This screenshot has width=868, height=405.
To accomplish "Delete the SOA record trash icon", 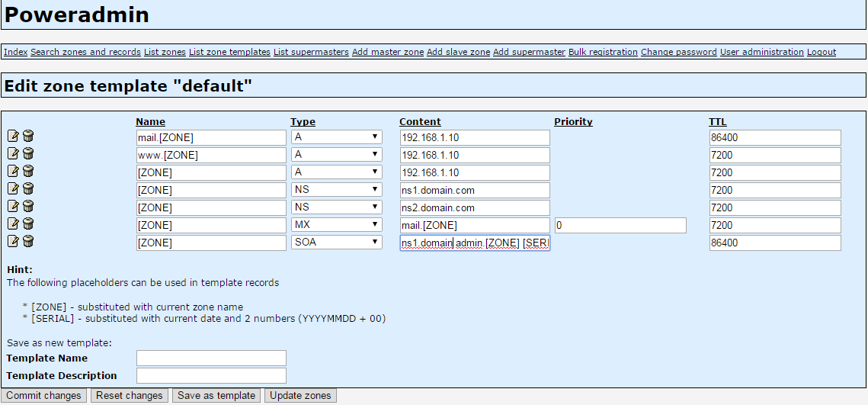I will [28, 242].
